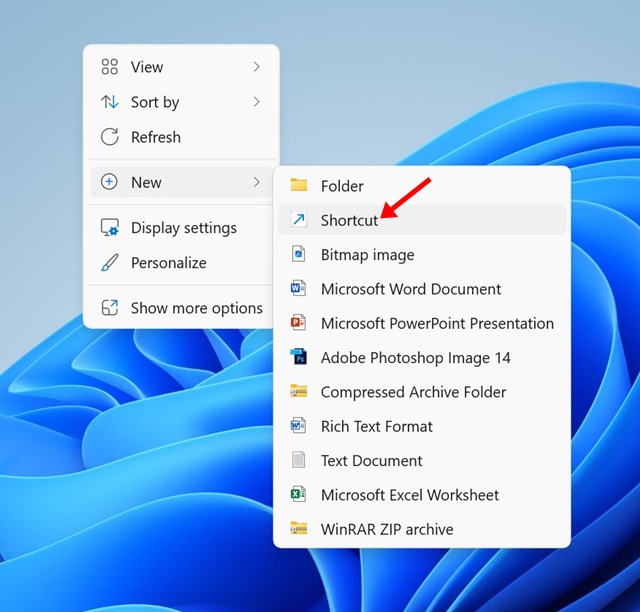Screen dimensions: 640x612
Task: Click the Word document icon
Action: 298,289
